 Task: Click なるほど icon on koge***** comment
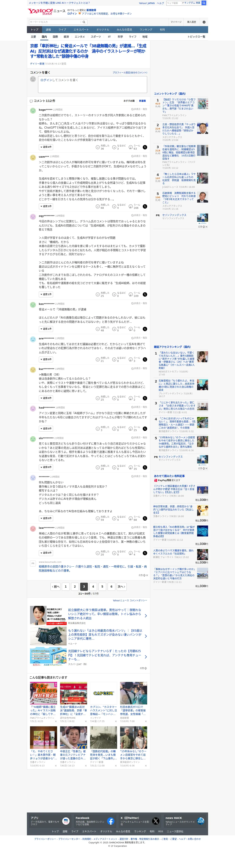114,147
